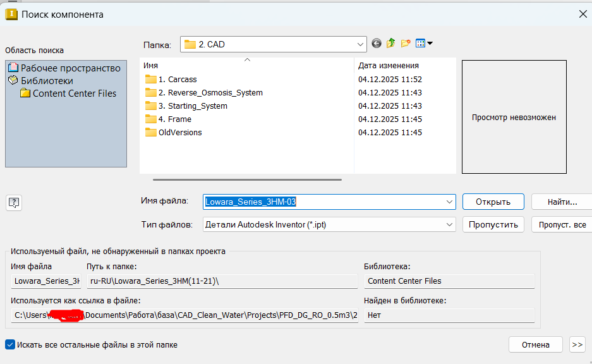Go up one folder level icon
The width and height of the screenshot is (592, 364).
[390, 43]
